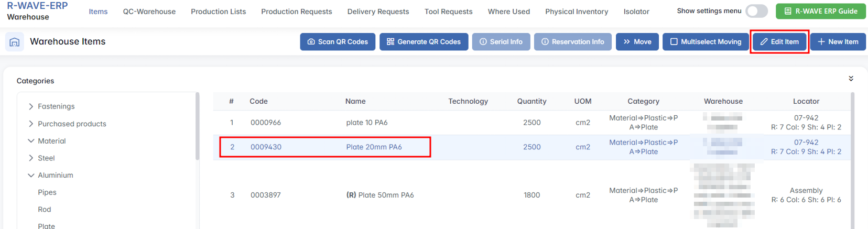Click the info icon on Reservation Info

click(x=545, y=42)
